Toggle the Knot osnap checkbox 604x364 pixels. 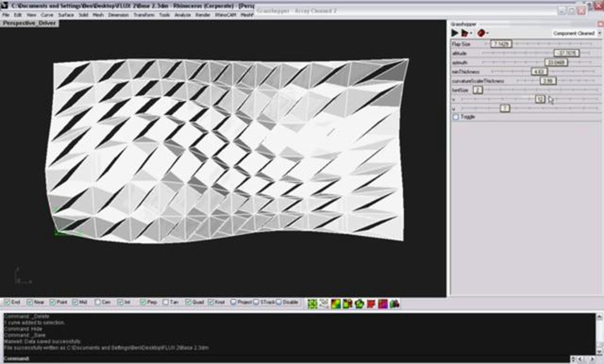pos(211,302)
